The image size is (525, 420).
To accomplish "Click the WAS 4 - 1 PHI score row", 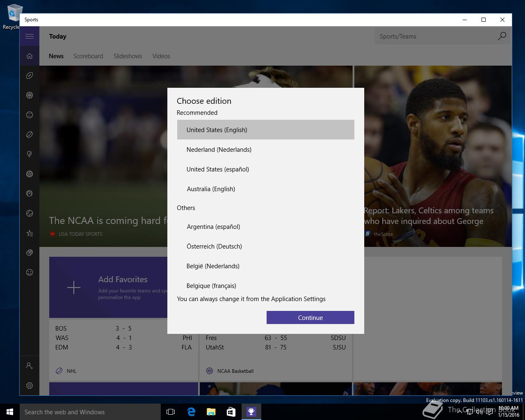I will (x=123, y=338).
